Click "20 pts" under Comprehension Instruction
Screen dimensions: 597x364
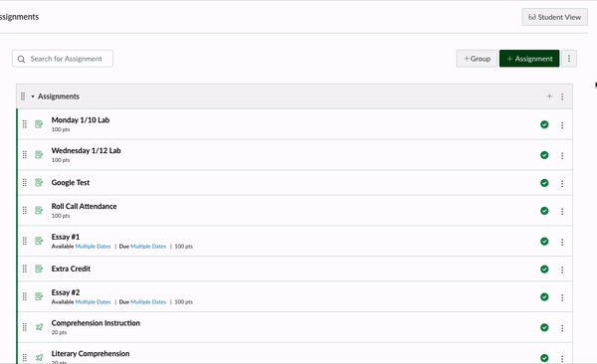pyautogui.click(x=59, y=333)
